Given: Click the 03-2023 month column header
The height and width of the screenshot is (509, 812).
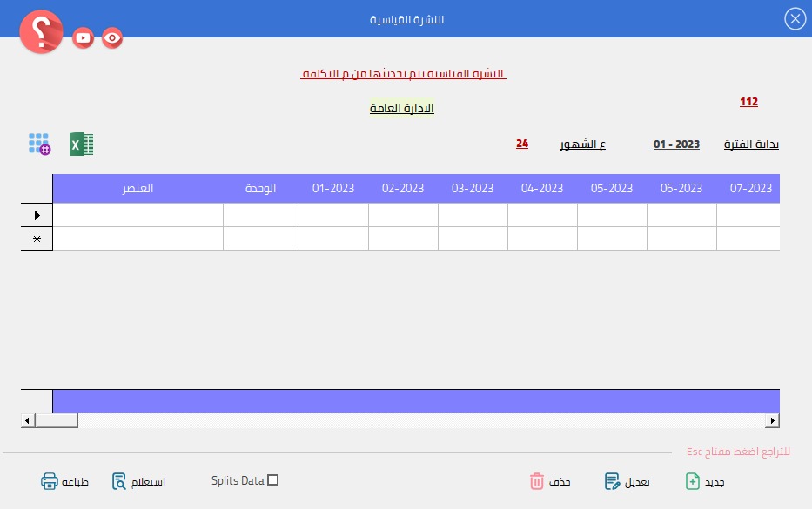Looking at the screenshot, I should coord(473,189).
